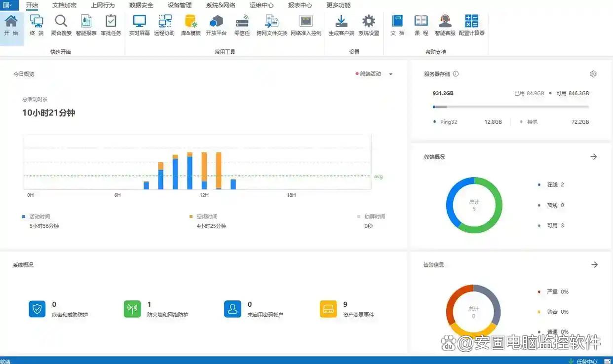Screen dimensions: 613x364
Task: Switch to the 文档加密 tab
Action: (x=64, y=5)
